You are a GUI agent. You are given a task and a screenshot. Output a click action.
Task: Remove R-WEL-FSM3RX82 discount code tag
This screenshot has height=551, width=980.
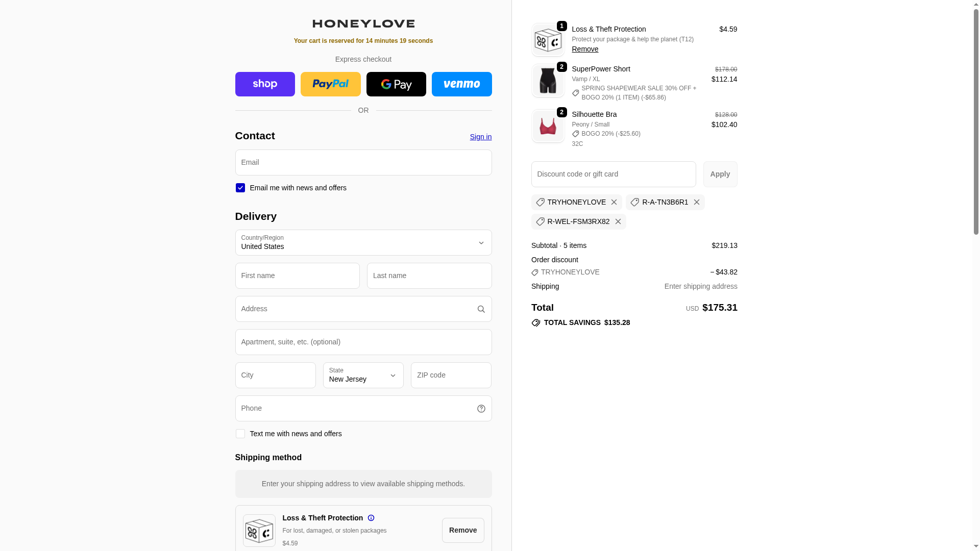(618, 222)
